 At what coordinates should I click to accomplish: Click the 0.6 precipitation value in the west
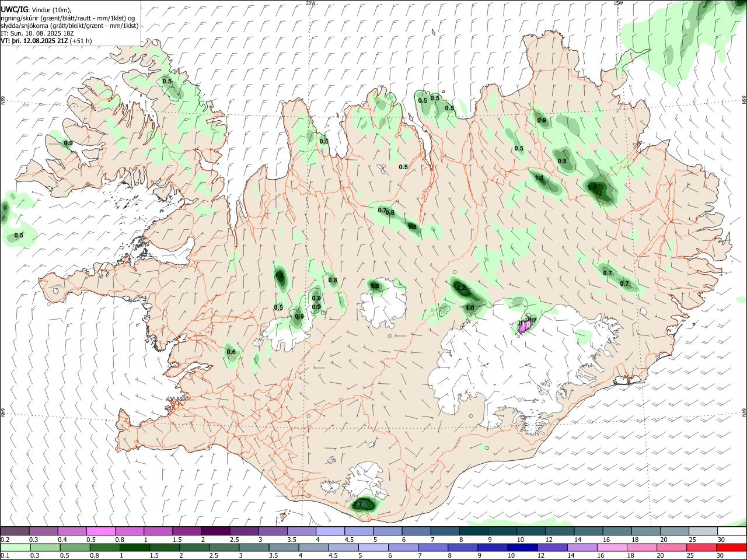(x=231, y=352)
